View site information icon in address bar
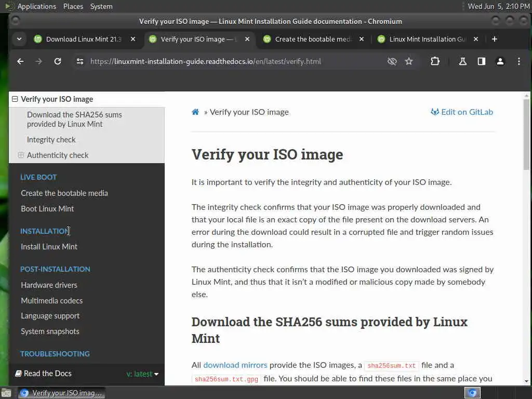The width and height of the screenshot is (532, 399). click(79, 61)
